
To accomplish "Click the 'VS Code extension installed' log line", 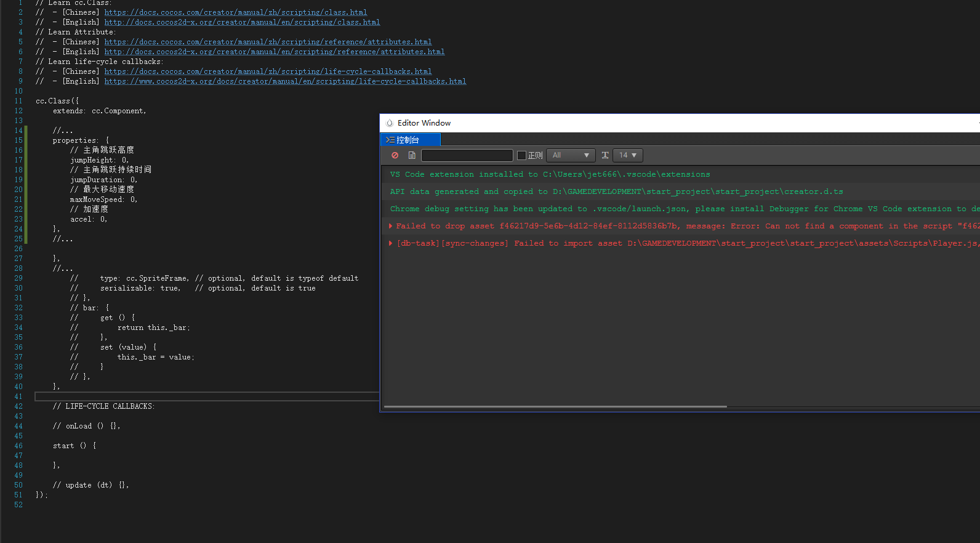I will pyautogui.click(x=550, y=174).
